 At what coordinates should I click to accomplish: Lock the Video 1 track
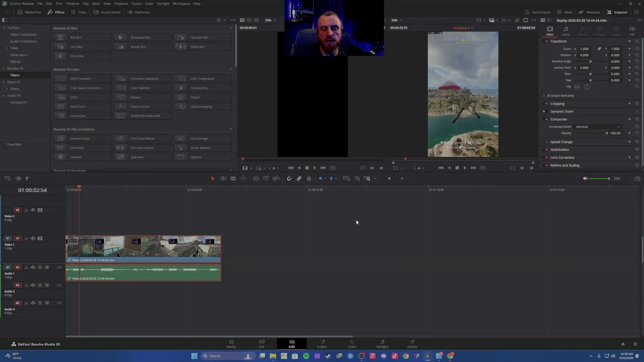click(x=26, y=238)
